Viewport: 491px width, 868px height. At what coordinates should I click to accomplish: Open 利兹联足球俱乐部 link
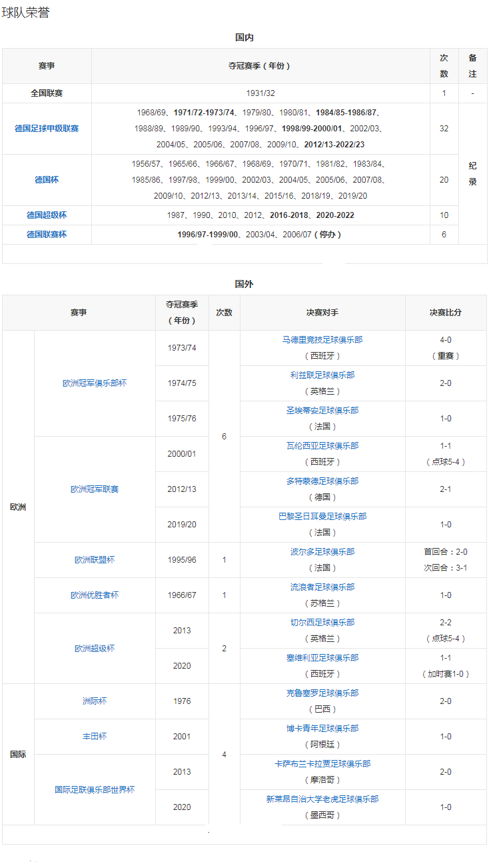pyautogui.click(x=322, y=375)
